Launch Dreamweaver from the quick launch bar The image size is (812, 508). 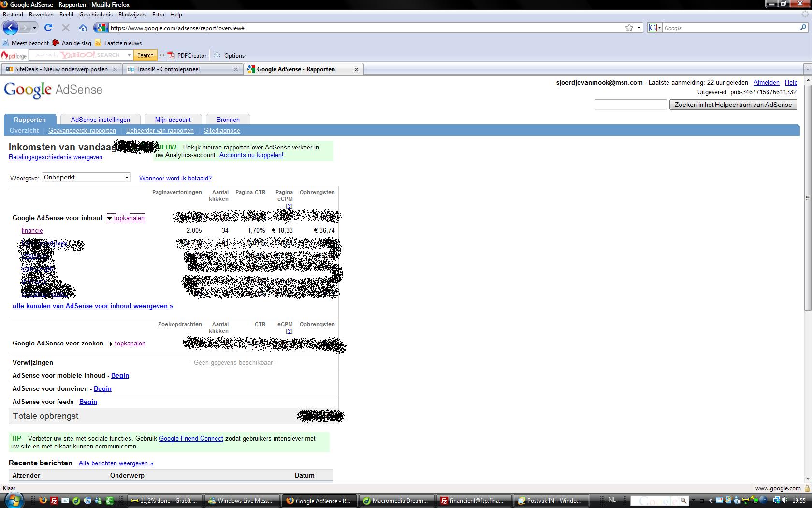pos(76,501)
